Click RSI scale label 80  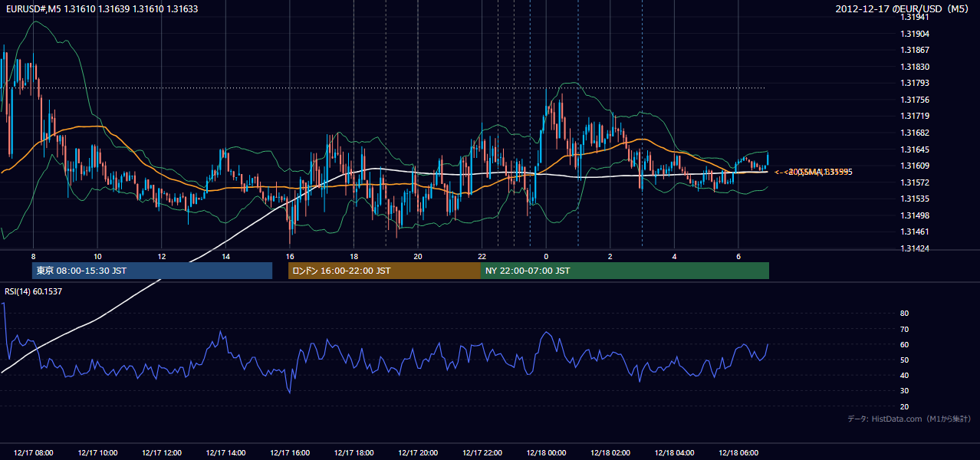click(904, 314)
